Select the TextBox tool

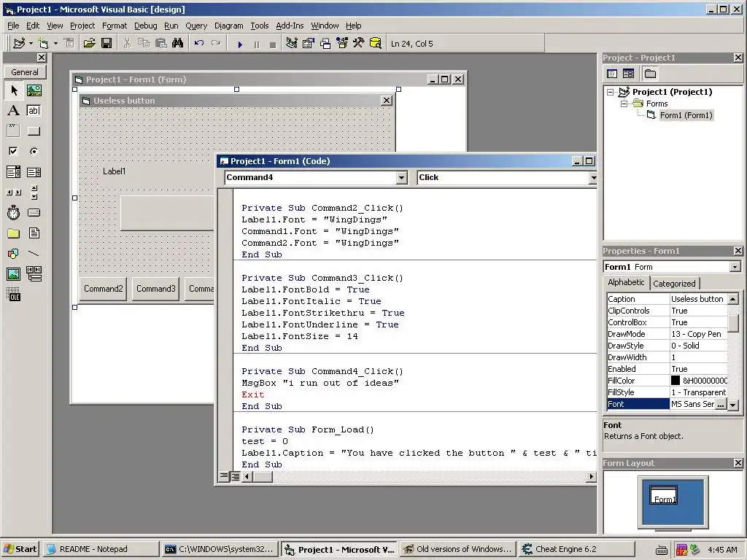click(x=34, y=111)
